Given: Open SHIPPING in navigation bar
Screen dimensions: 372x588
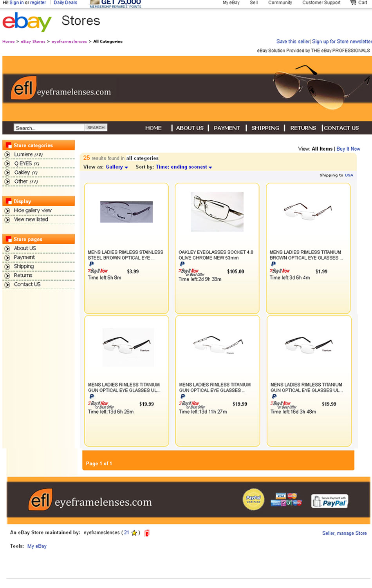Looking at the screenshot, I should (265, 128).
